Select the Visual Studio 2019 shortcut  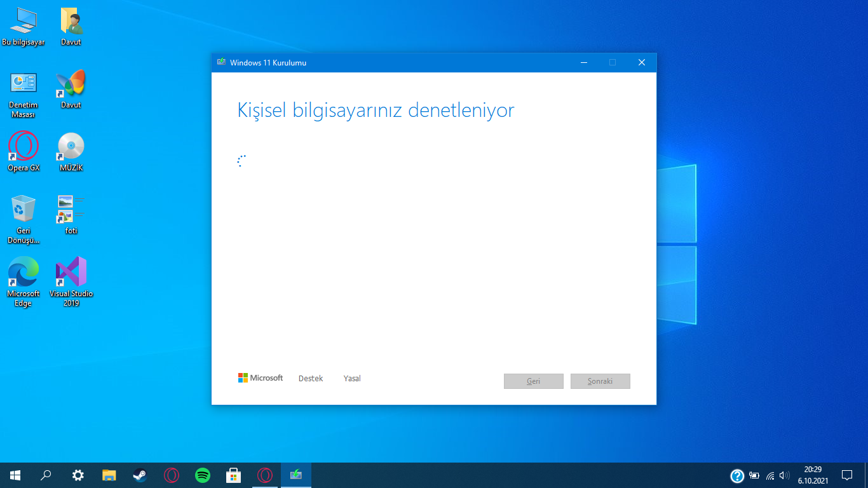click(x=71, y=282)
